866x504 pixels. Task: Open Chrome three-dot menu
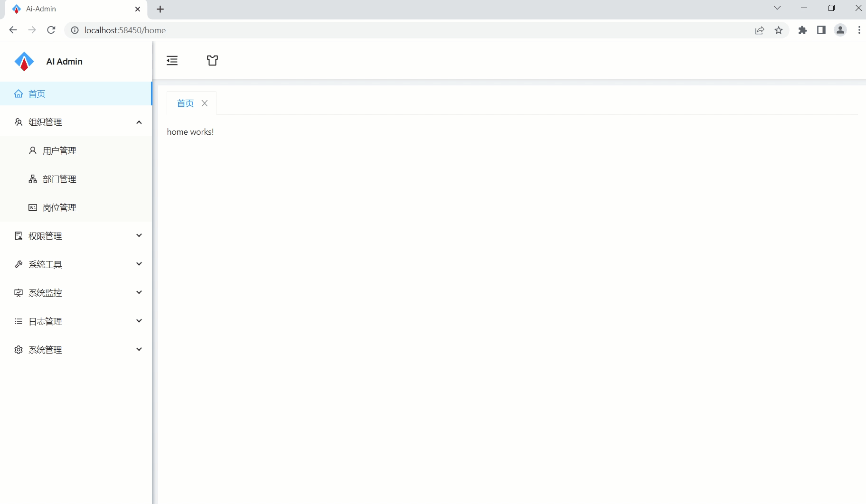click(859, 30)
